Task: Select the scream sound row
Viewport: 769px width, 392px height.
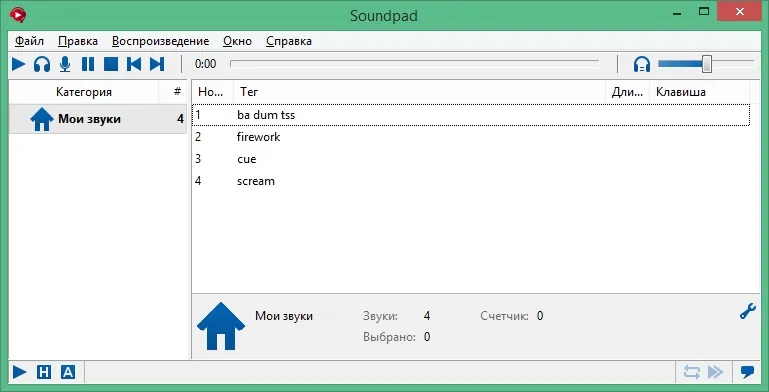Action: pos(471,181)
